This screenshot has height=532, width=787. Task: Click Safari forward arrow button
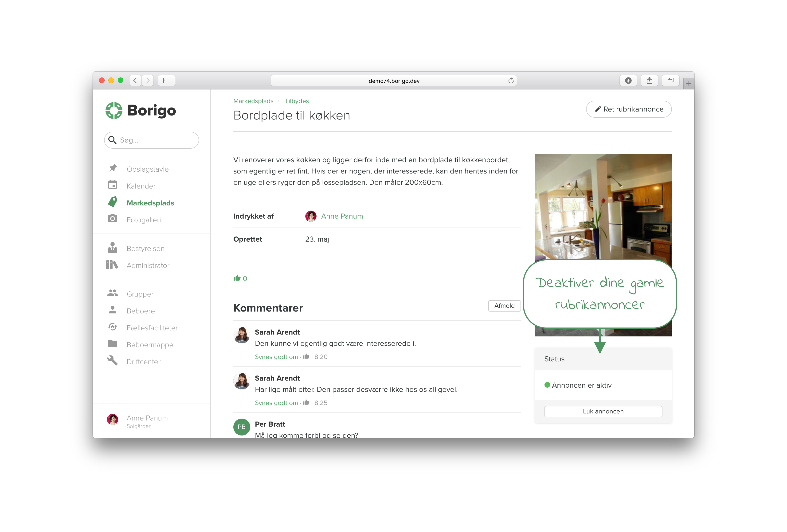(x=148, y=81)
